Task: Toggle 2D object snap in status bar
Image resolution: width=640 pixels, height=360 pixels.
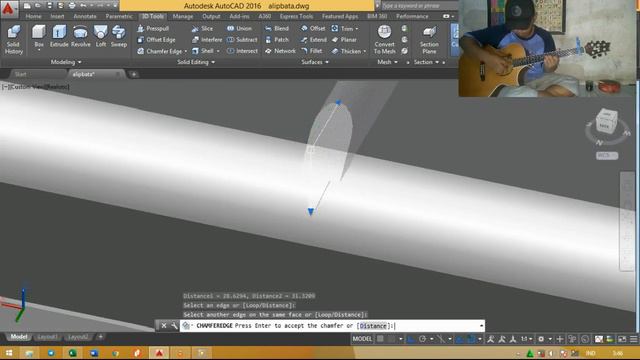Action: [x=471, y=339]
